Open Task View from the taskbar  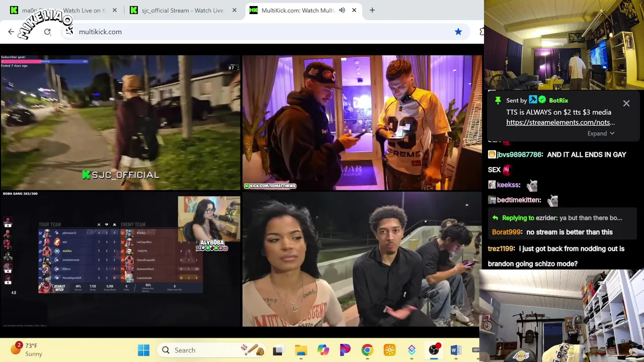(278, 350)
